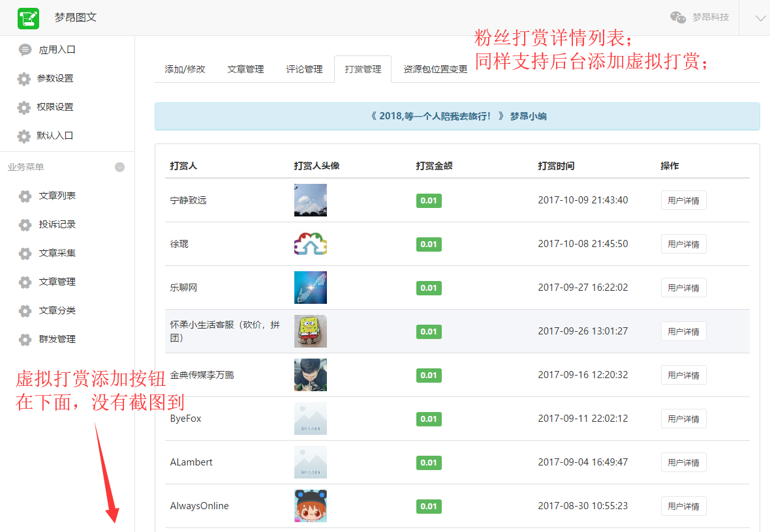Click the name AlwaysOnline in the list
770x532 pixels.
tap(200, 506)
